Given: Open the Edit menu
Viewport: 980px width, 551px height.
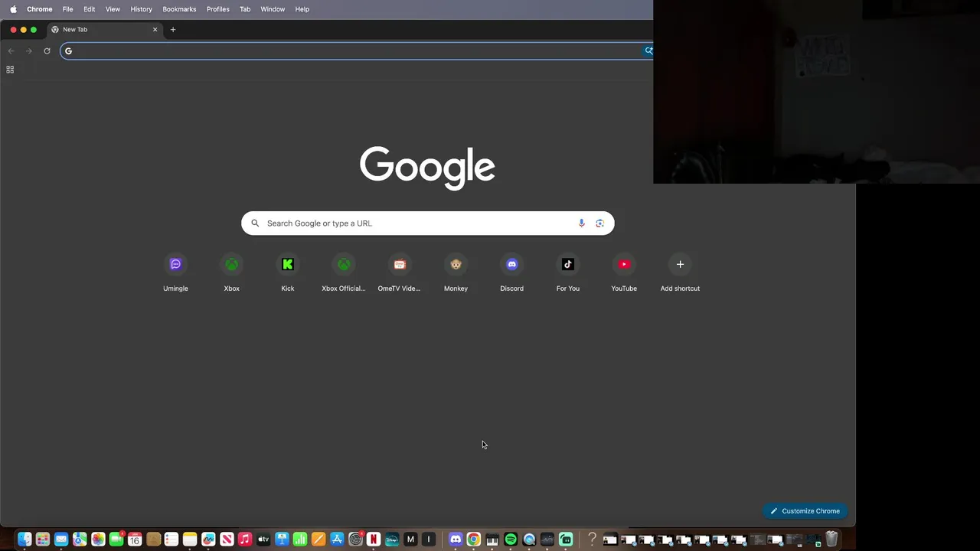Looking at the screenshot, I should tap(89, 9).
